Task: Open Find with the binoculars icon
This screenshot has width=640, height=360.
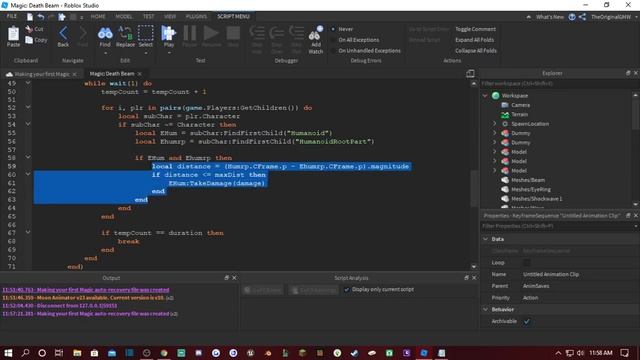Action: coord(105,33)
